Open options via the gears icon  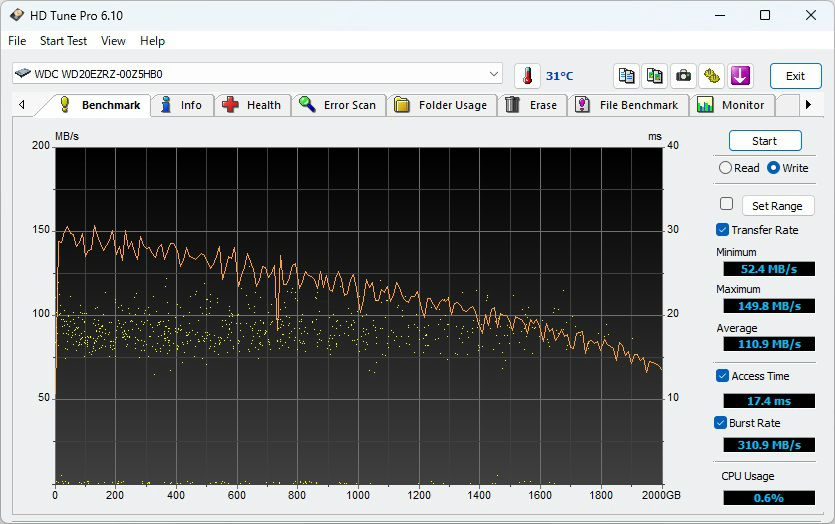click(x=711, y=76)
